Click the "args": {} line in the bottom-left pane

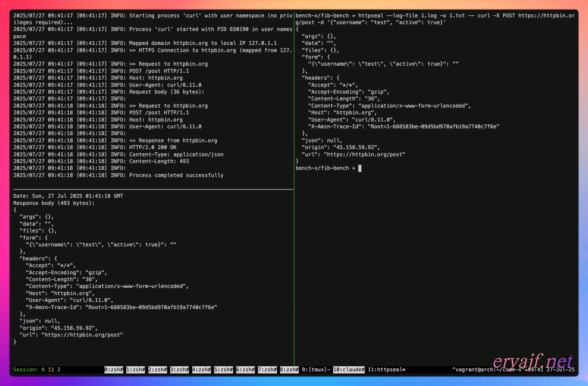37,217
